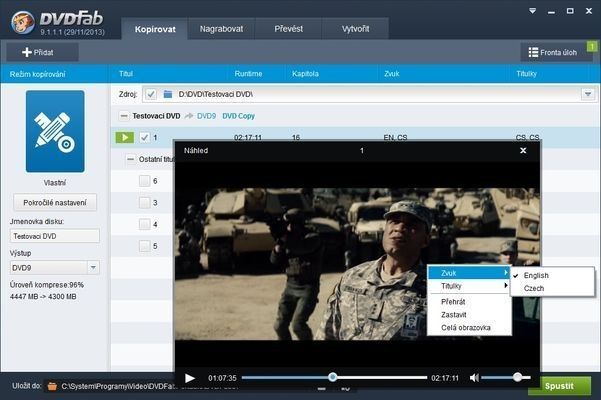Expand the Titulky submenu in context menu
Image resolution: width=601 pixels, height=400 pixels.
(470, 286)
